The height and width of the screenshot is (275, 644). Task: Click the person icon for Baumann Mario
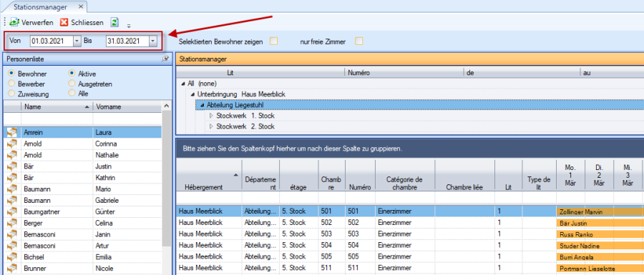(x=12, y=189)
